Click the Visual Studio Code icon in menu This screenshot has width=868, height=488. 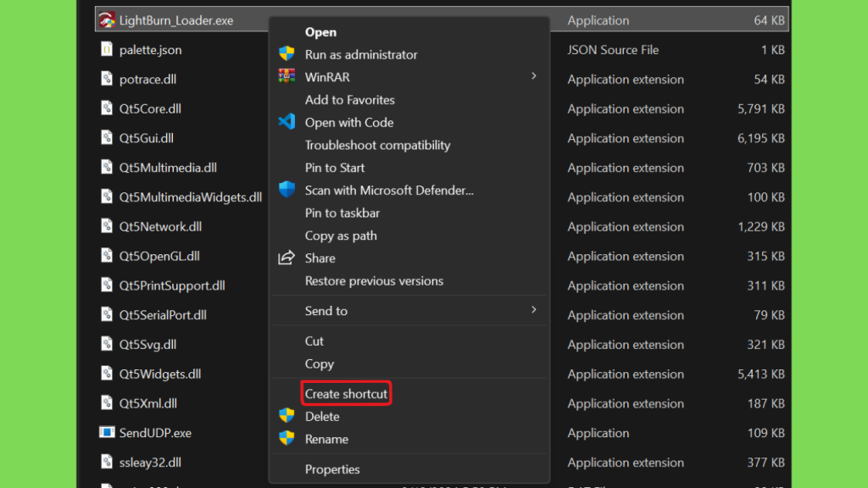point(287,122)
